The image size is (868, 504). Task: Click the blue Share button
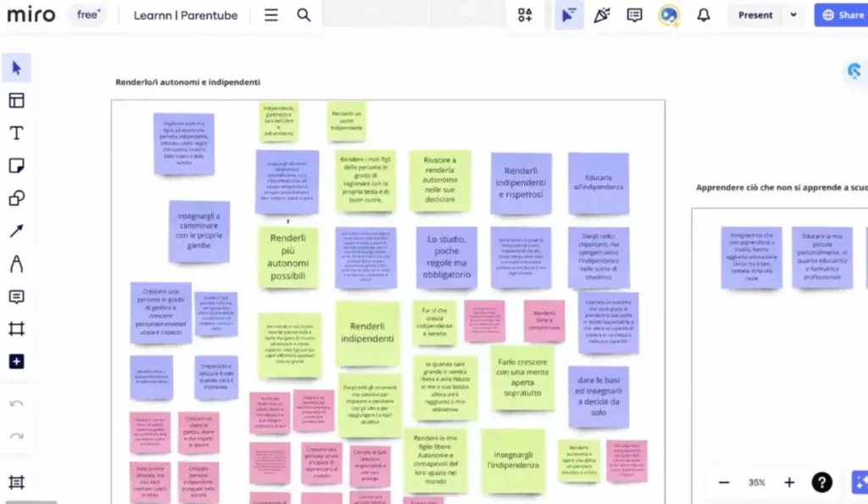pyautogui.click(x=842, y=15)
